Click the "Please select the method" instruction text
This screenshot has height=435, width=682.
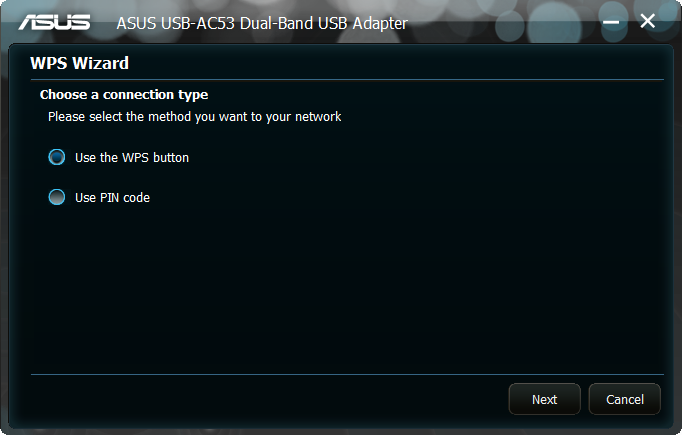[x=194, y=117]
